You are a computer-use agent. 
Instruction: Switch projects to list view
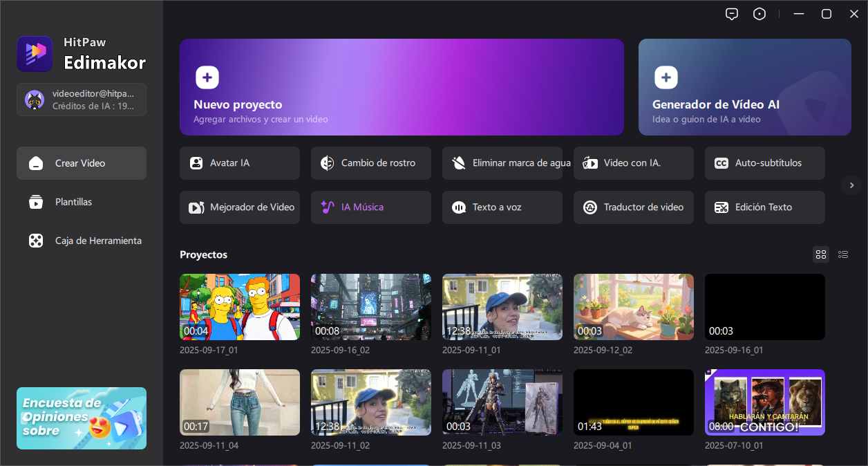point(843,254)
